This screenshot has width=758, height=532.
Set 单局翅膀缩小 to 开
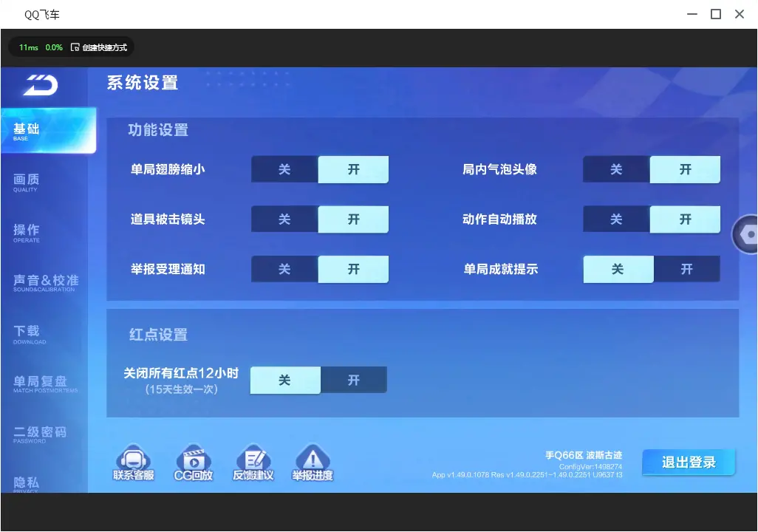(353, 169)
